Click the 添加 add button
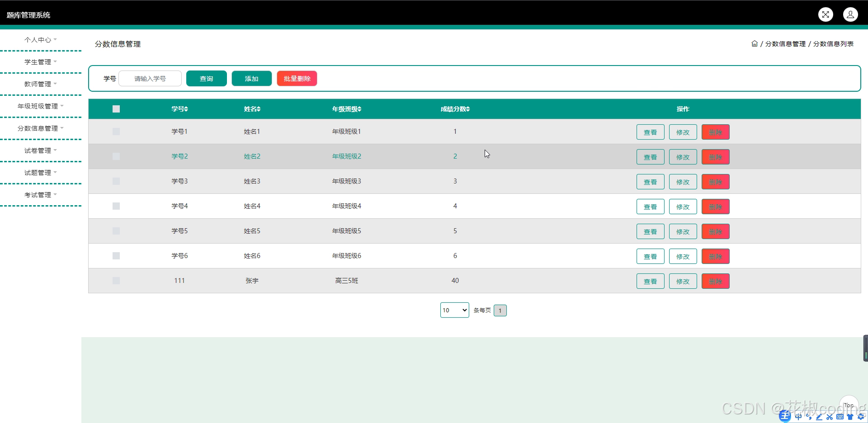The image size is (868, 423). pos(252,79)
